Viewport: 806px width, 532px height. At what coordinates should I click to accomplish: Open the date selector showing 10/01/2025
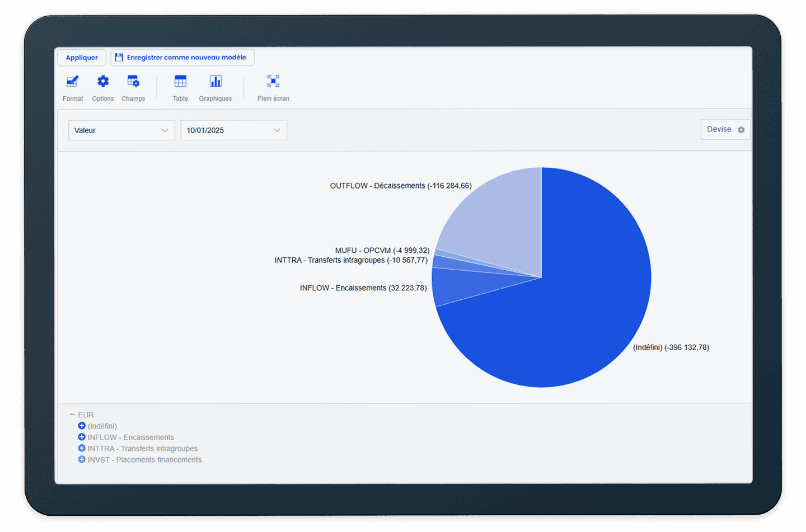233,130
